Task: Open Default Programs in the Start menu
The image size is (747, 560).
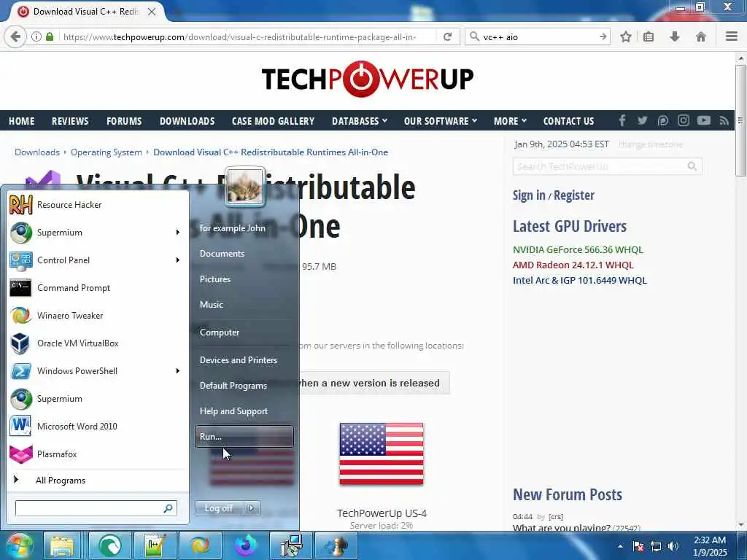Action: (x=244, y=386)
